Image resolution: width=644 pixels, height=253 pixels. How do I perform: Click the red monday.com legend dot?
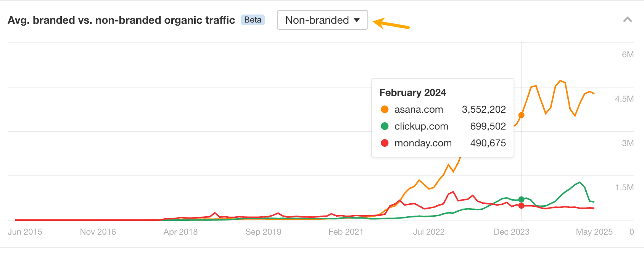tap(385, 143)
